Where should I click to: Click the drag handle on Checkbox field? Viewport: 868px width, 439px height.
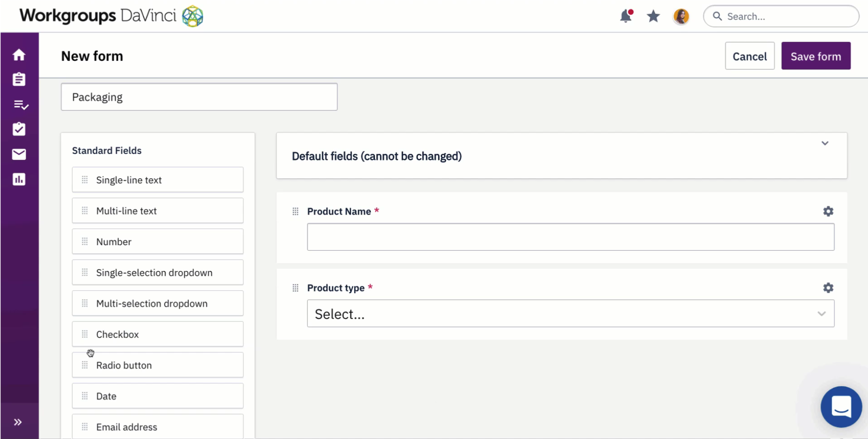pyautogui.click(x=85, y=334)
